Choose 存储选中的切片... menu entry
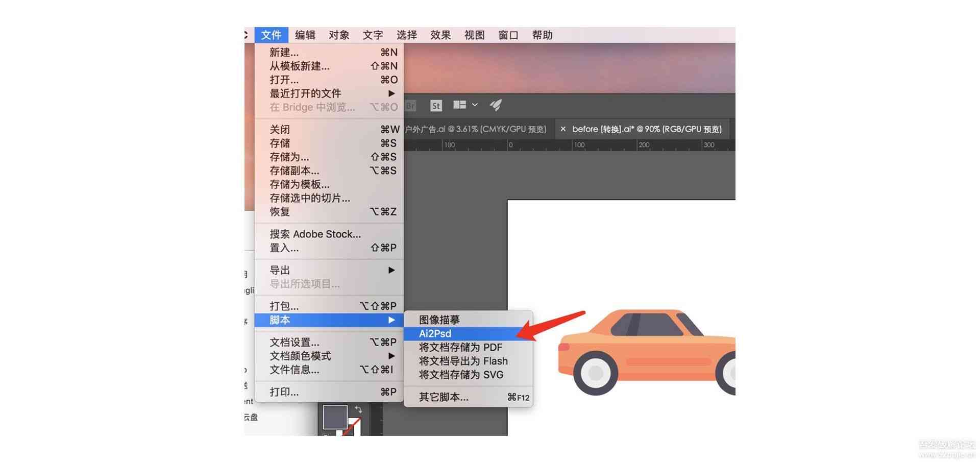This screenshot has height=463, width=980. (329, 198)
